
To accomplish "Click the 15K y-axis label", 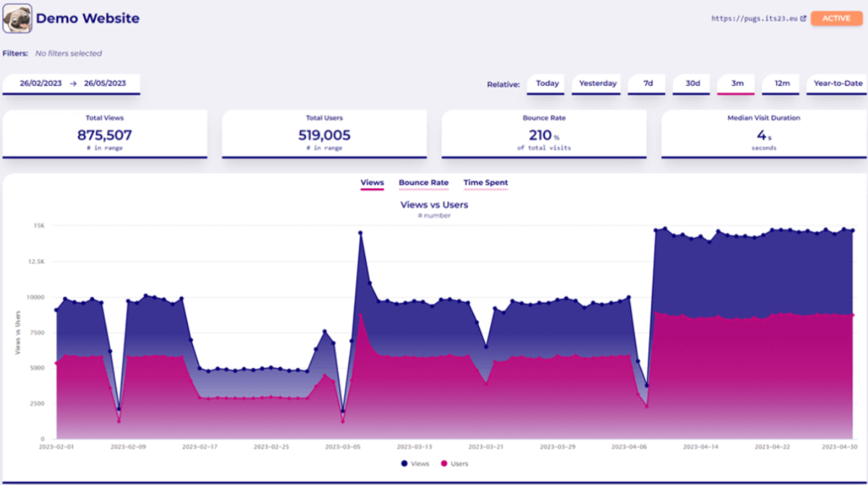I will 39,226.
